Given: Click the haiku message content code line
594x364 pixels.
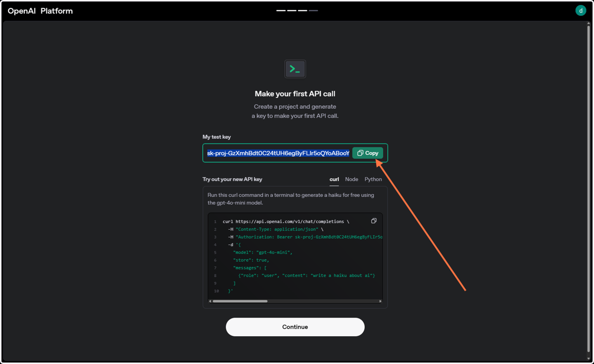Looking at the screenshot, I should (x=306, y=275).
